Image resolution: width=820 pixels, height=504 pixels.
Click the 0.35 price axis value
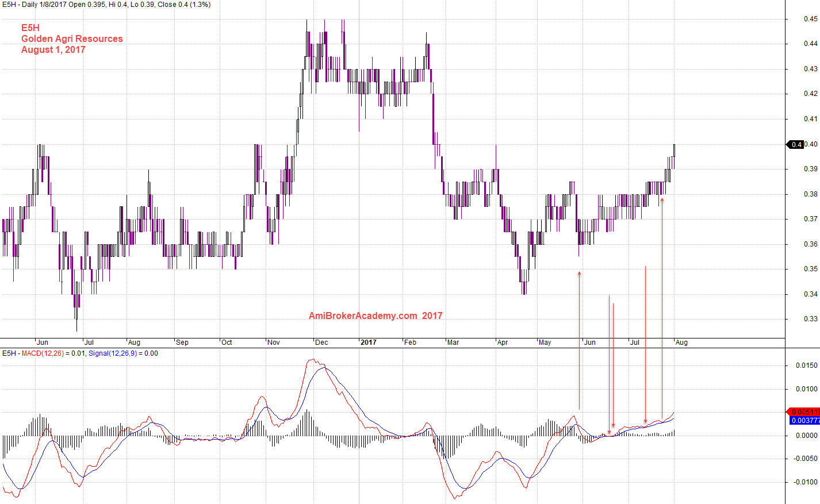point(810,269)
